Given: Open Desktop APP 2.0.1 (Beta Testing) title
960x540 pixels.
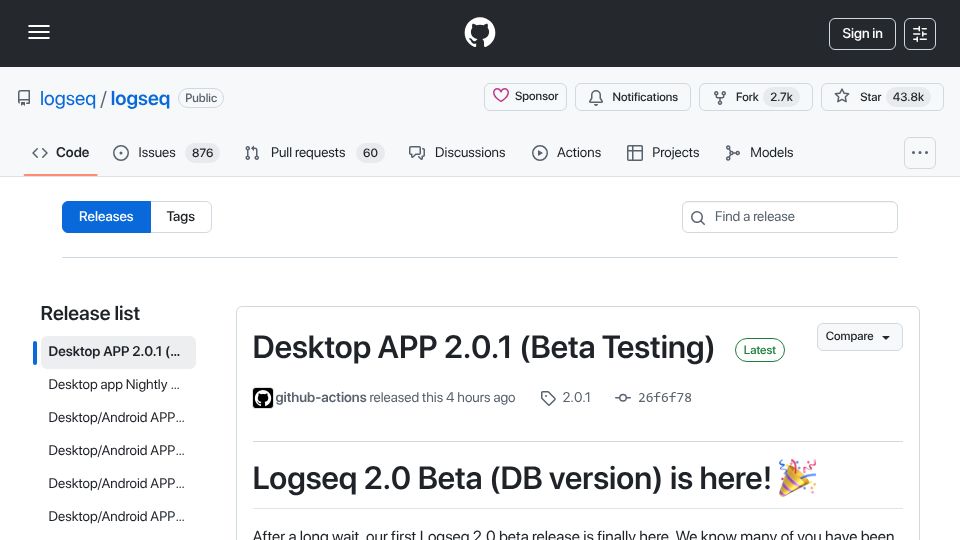Looking at the screenshot, I should [483, 347].
